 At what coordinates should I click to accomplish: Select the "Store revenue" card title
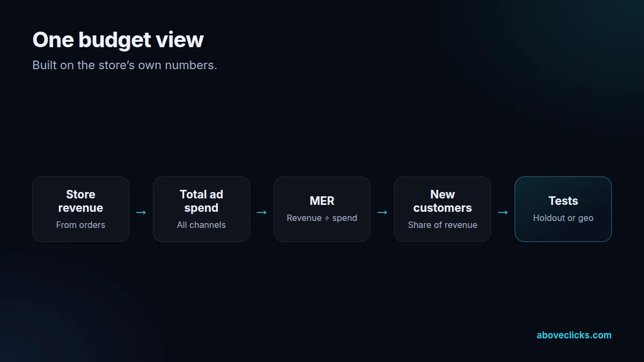pyautogui.click(x=80, y=201)
